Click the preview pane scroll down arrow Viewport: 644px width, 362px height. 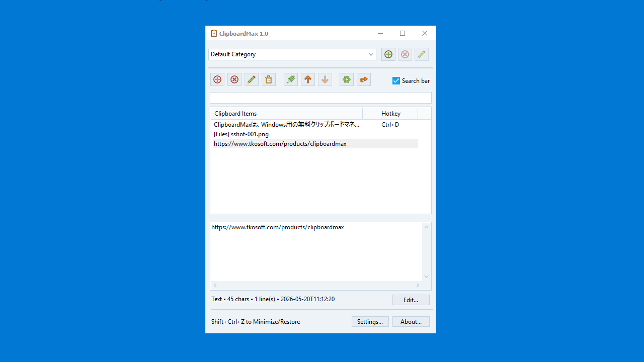point(427,277)
